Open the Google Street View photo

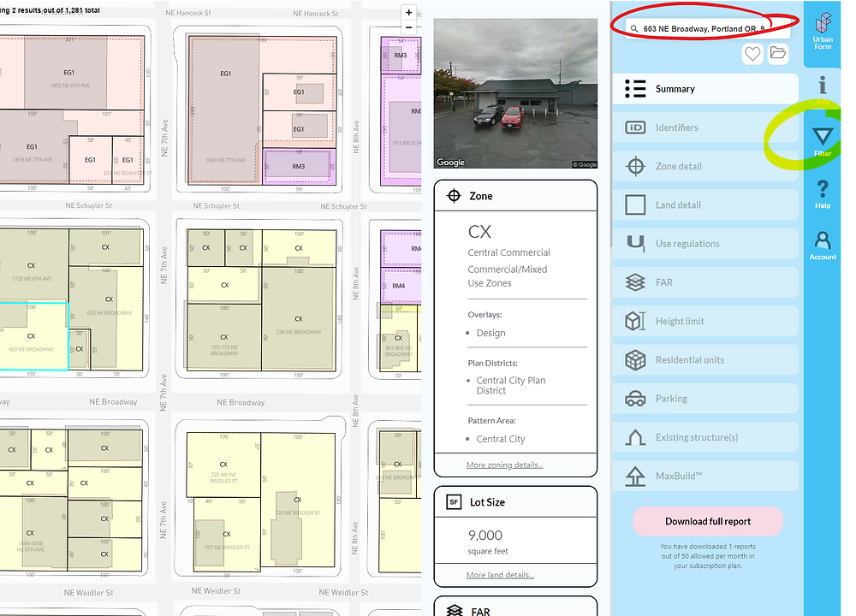pyautogui.click(x=515, y=93)
